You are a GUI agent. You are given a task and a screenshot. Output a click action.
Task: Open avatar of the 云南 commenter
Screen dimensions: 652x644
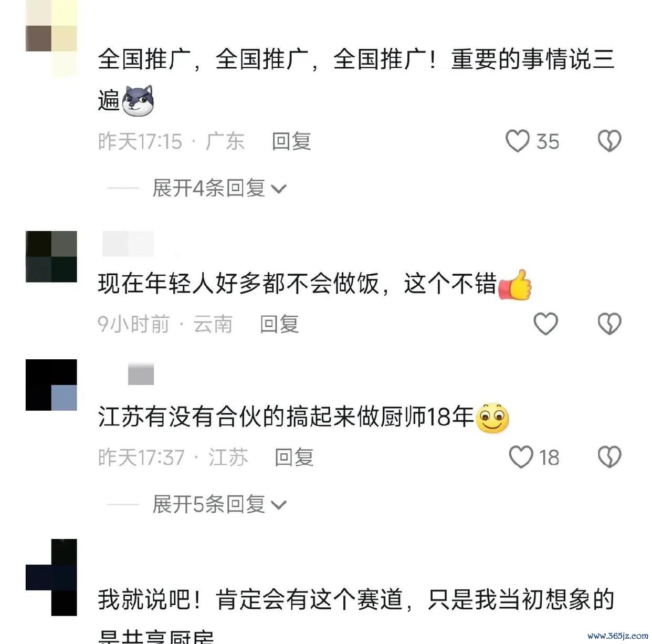click(x=51, y=256)
